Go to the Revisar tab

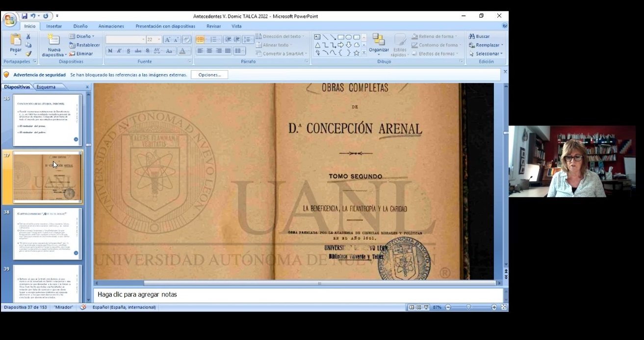(x=213, y=26)
